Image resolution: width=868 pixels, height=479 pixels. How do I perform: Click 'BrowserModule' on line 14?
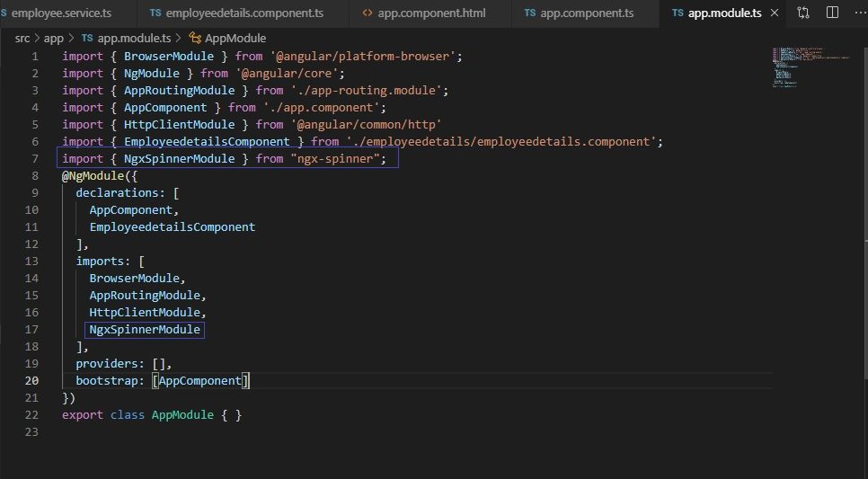134,278
